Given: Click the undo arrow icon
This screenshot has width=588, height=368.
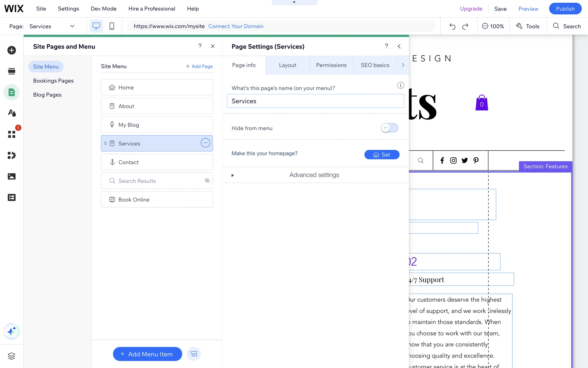Looking at the screenshot, I should click(452, 26).
